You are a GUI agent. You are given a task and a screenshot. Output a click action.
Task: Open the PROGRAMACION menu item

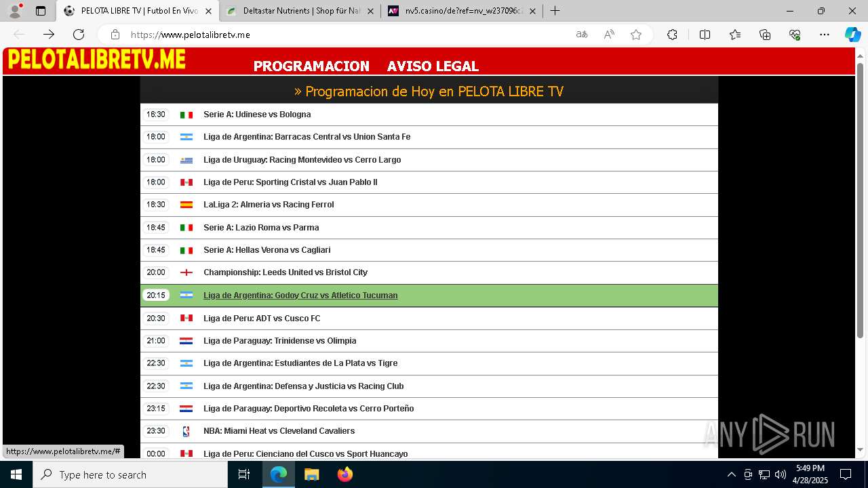click(311, 66)
